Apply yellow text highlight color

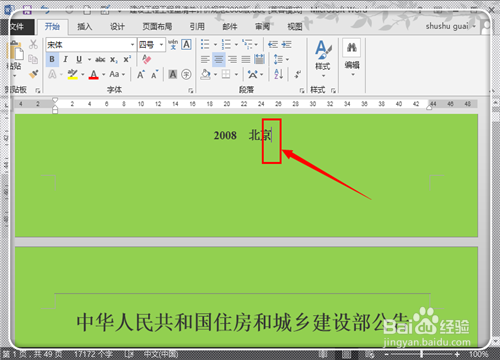click(72, 74)
